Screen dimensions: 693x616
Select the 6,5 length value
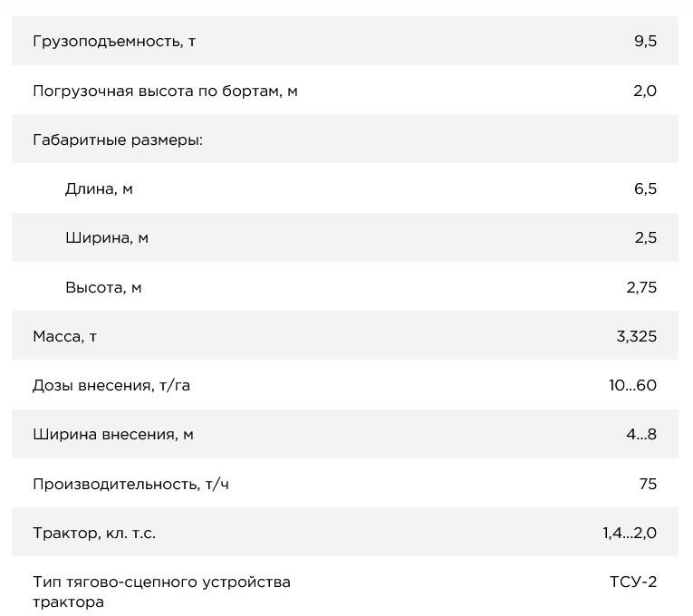(645, 188)
